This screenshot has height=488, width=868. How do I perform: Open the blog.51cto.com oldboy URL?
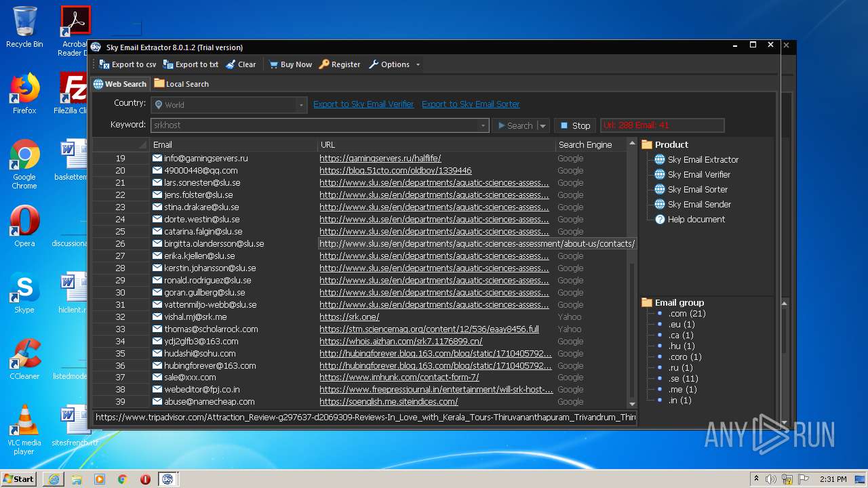click(x=395, y=171)
